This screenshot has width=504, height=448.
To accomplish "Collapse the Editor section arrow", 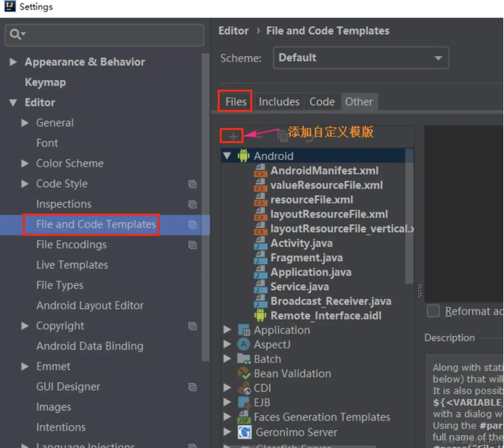I will coord(13,103).
